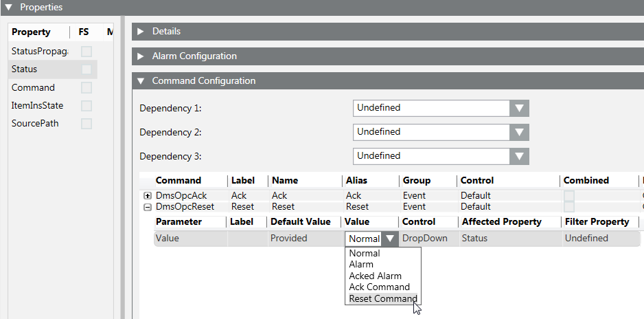
Task: Collapse the DmsOpcReset command row
Action: pyautogui.click(x=147, y=206)
